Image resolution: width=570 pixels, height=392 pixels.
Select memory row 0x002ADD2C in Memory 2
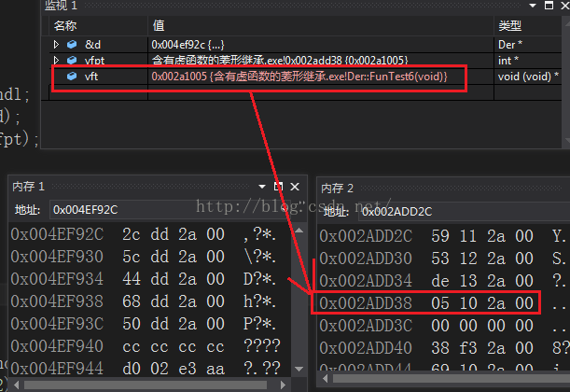(444, 236)
